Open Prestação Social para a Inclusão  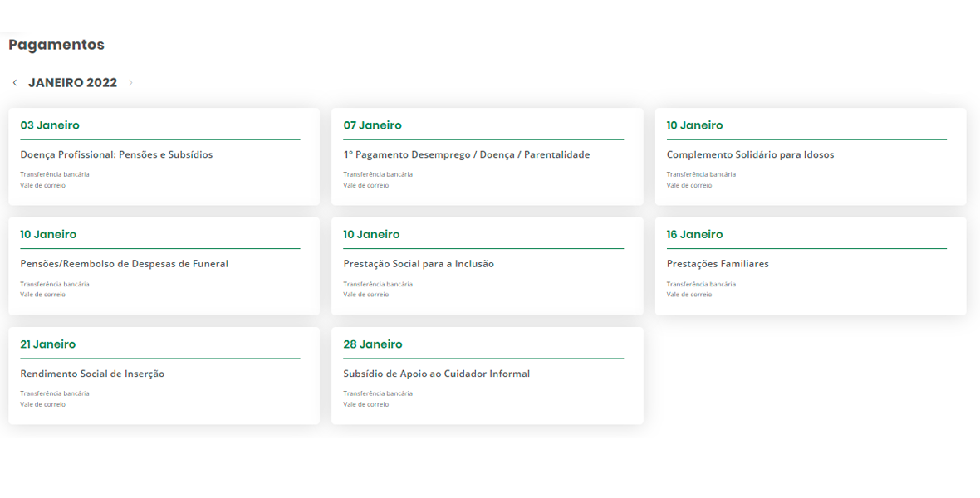(419, 264)
